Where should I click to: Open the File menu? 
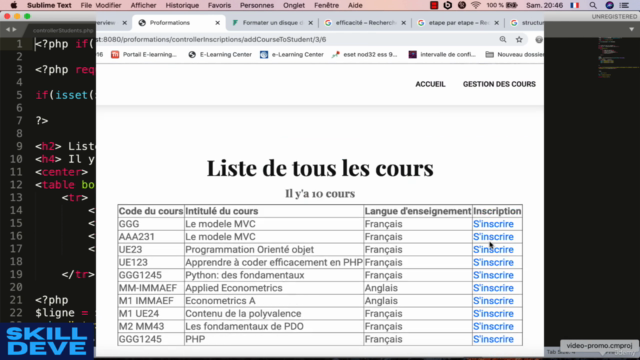click(86, 5)
